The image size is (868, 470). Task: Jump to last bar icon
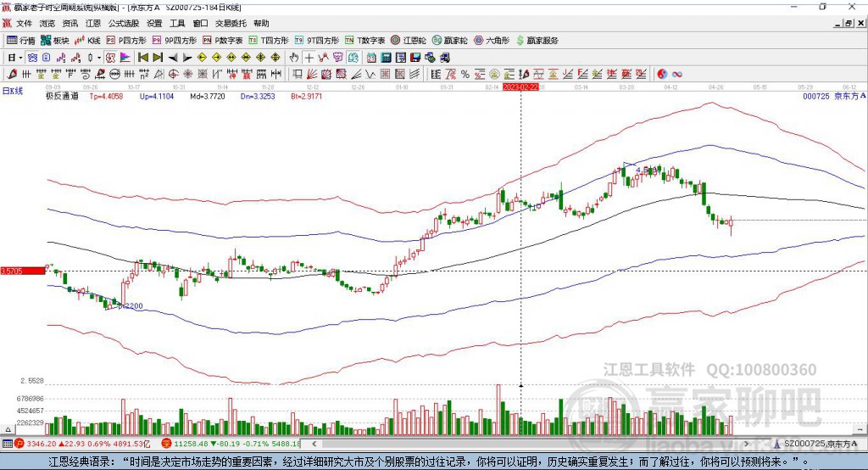[158, 58]
